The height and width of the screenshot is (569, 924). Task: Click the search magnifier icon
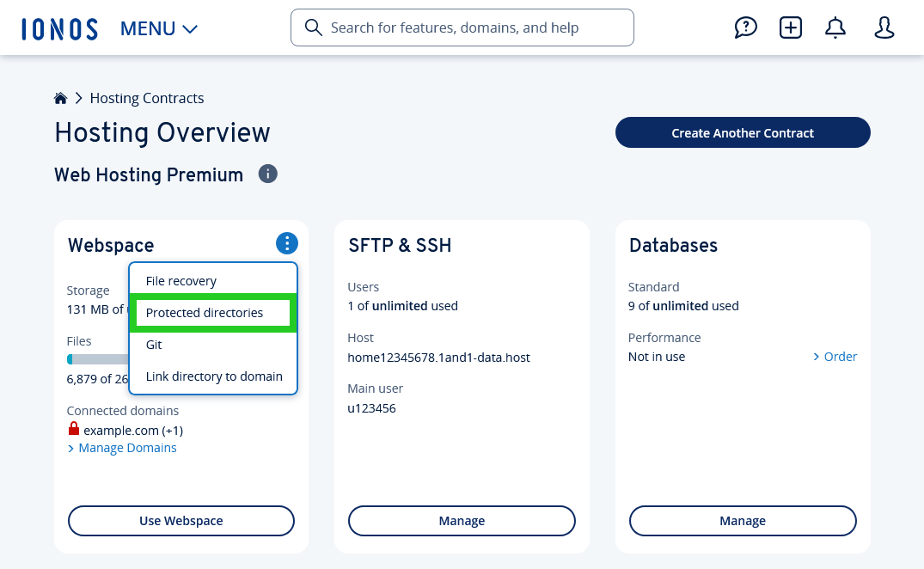pyautogui.click(x=313, y=28)
